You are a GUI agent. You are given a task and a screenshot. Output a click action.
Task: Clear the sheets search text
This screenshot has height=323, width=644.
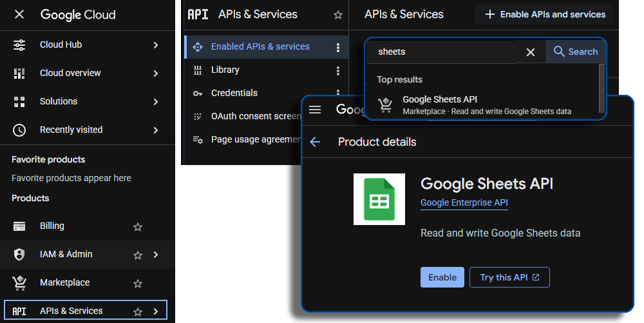click(x=531, y=52)
